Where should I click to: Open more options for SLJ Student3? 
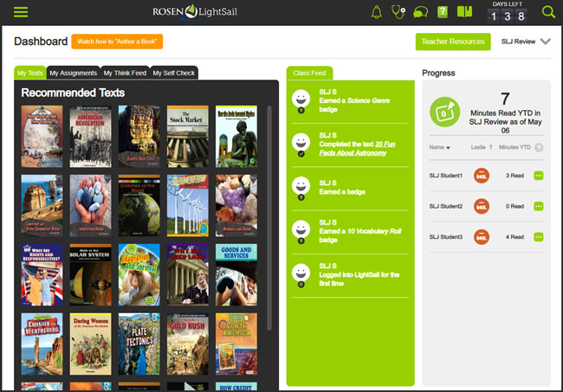pos(539,237)
